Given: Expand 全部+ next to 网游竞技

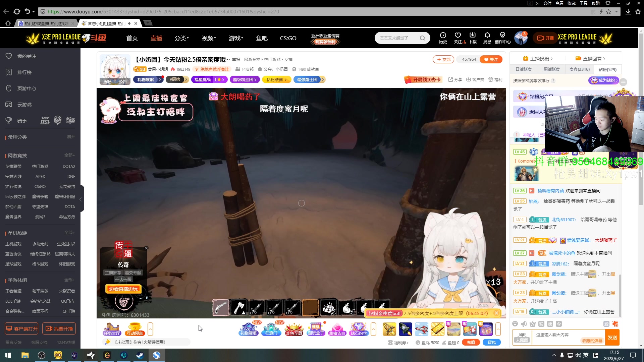Looking at the screenshot, I should coord(69,155).
